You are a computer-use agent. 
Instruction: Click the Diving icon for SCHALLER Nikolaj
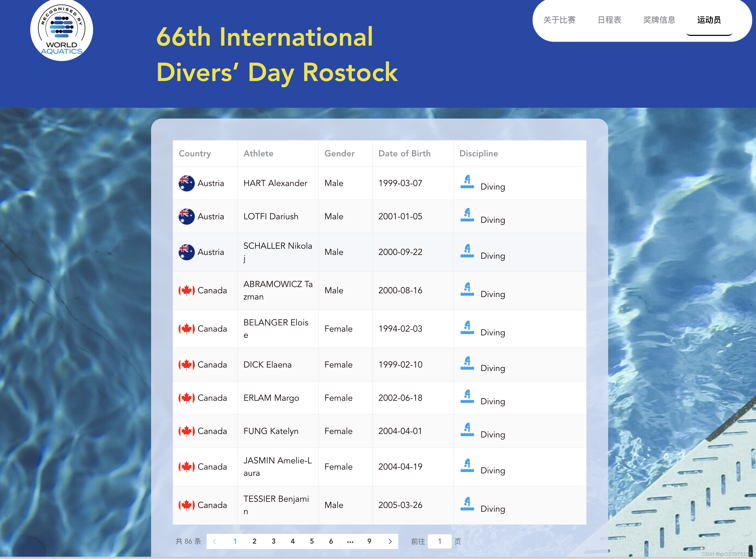pyautogui.click(x=467, y=251)
